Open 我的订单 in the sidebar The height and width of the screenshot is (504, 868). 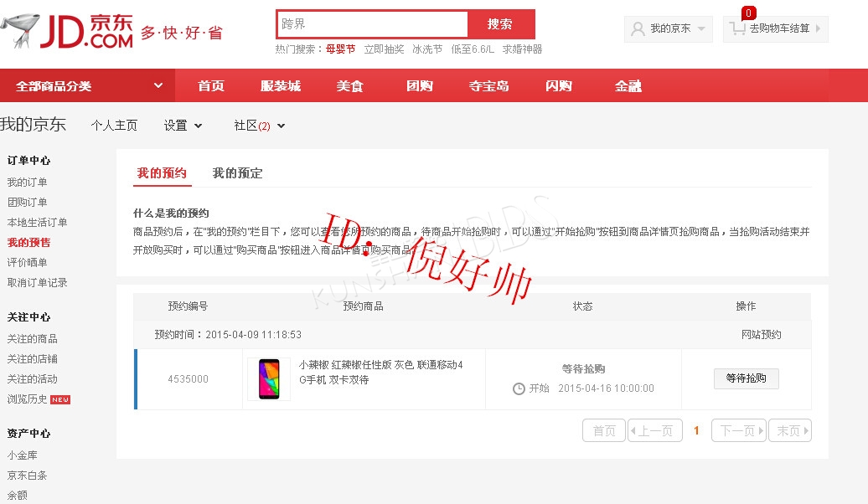27,182
